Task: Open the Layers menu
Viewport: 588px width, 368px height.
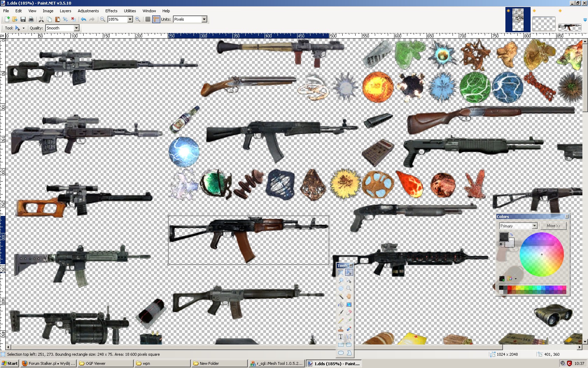Action: tap(65, 11)
